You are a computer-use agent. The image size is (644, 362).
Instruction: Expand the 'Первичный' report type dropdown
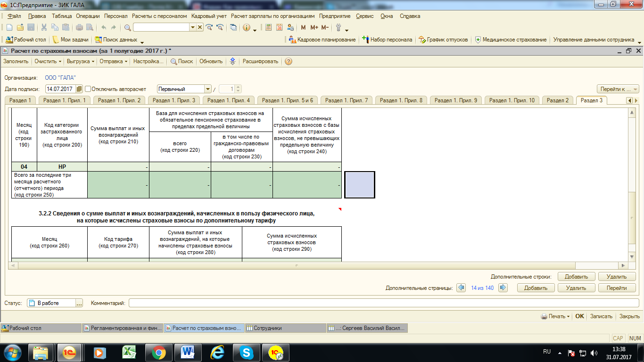(x=207, y=89)
